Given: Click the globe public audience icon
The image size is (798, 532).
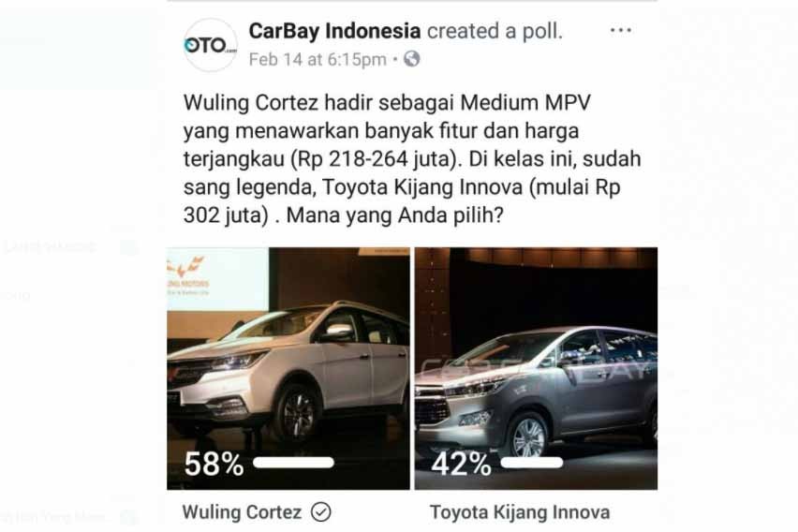Looking at the screenshot, I should click(412, 60).
